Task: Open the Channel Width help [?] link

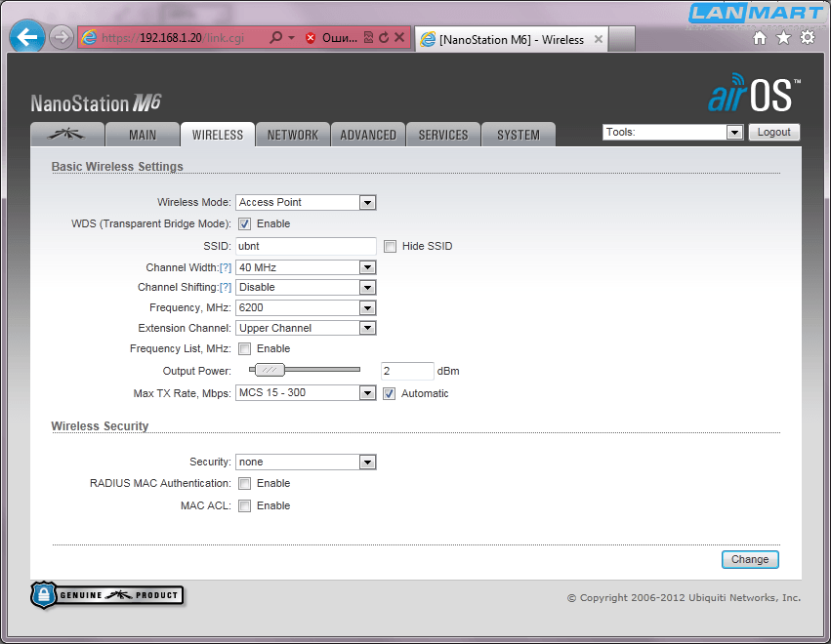Action: click(x=226, y=268)
